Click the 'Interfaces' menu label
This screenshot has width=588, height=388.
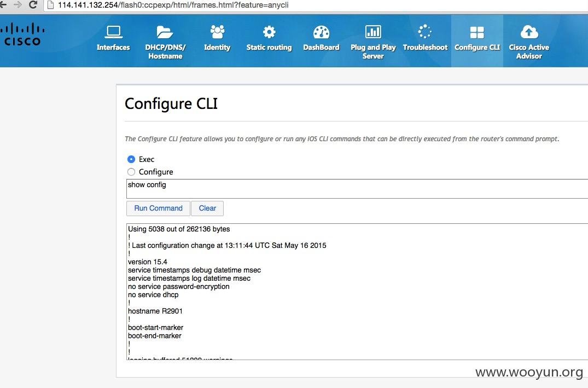(113, 47)
